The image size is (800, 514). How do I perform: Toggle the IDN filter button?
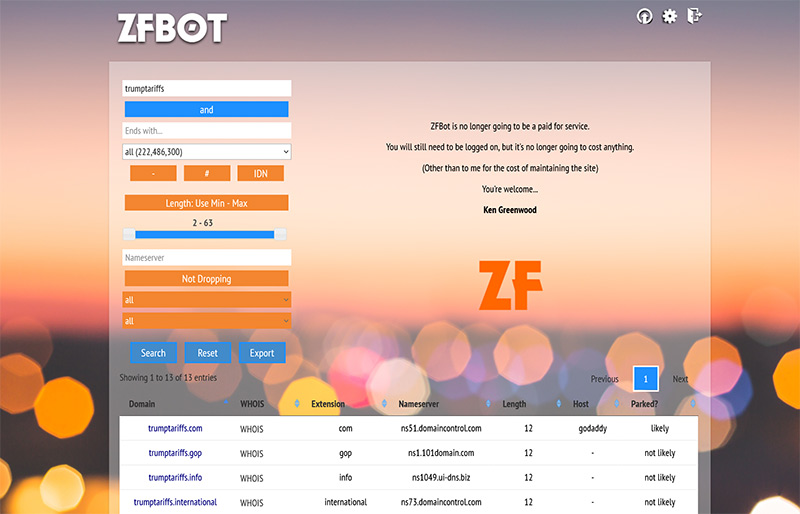pos(260,174)
